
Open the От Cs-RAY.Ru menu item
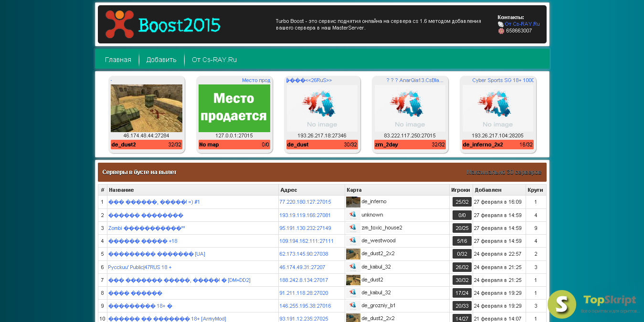coord(214,60)
